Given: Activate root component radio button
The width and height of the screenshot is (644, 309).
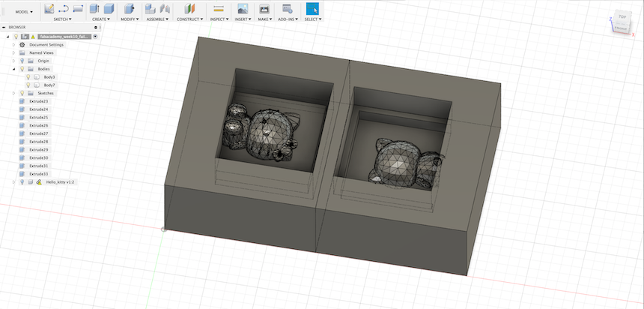Looking at the screenshot, I should [95, 37].
